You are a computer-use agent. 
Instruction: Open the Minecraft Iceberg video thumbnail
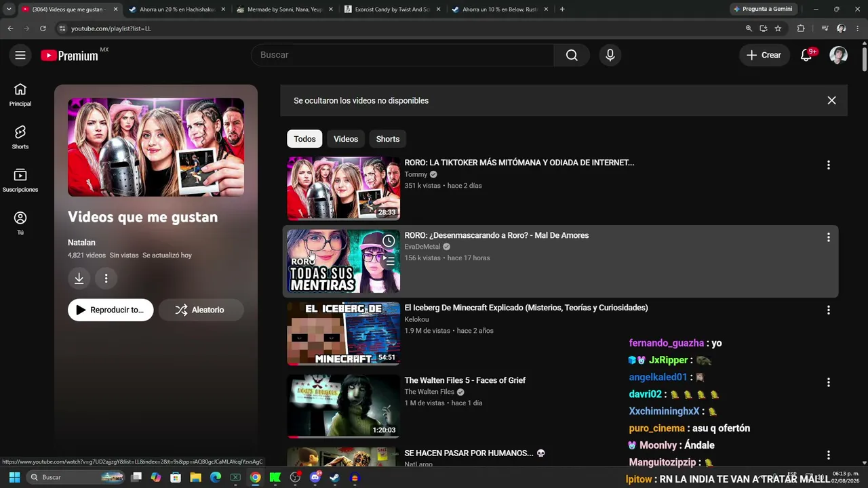(x=343, y=333)
